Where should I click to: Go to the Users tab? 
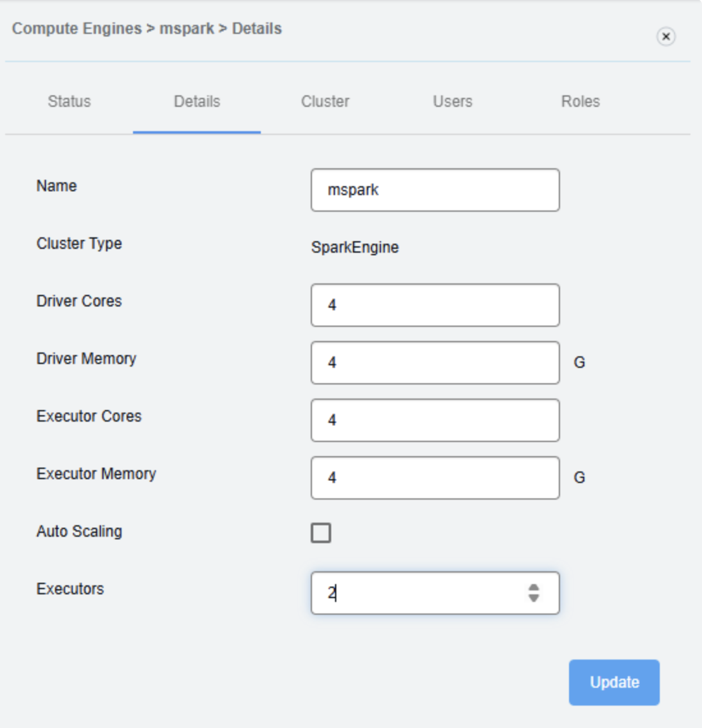click(453, 102)
